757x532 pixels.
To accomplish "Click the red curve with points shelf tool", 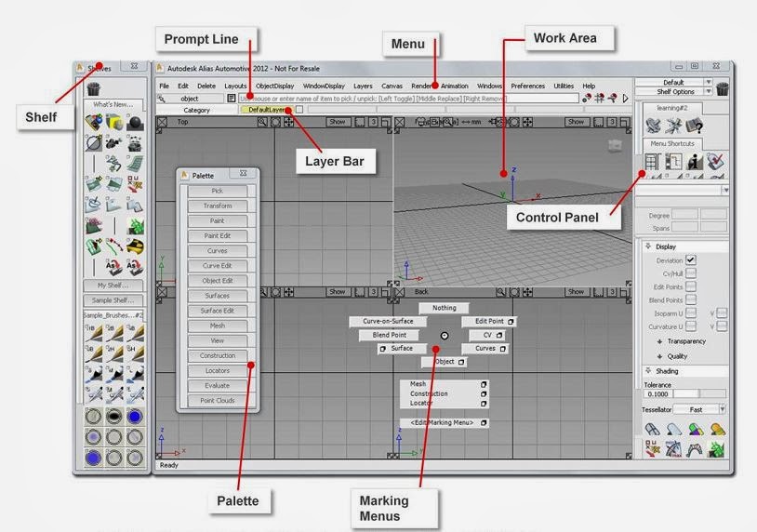I will pyautogui.click(x=114, y=246).
